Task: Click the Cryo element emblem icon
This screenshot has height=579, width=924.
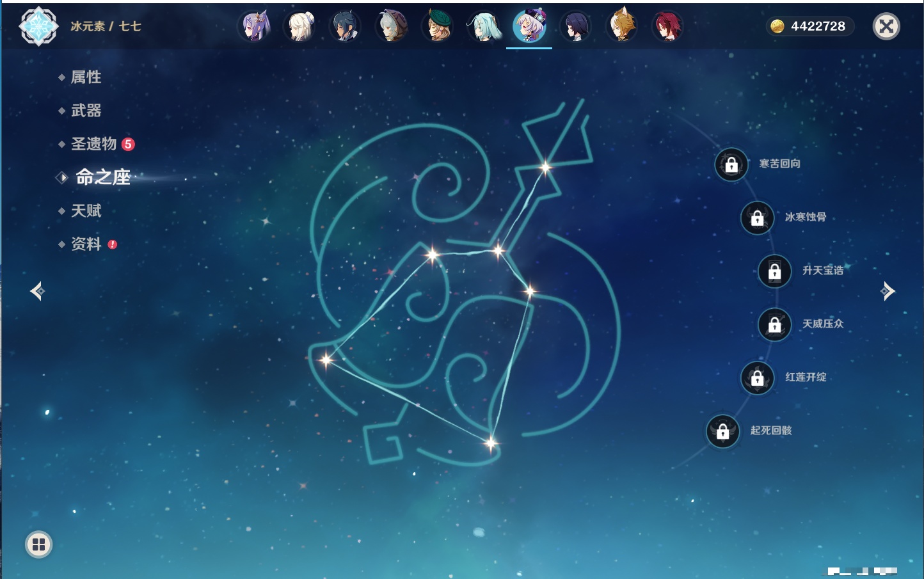Action: coord(38,26)
